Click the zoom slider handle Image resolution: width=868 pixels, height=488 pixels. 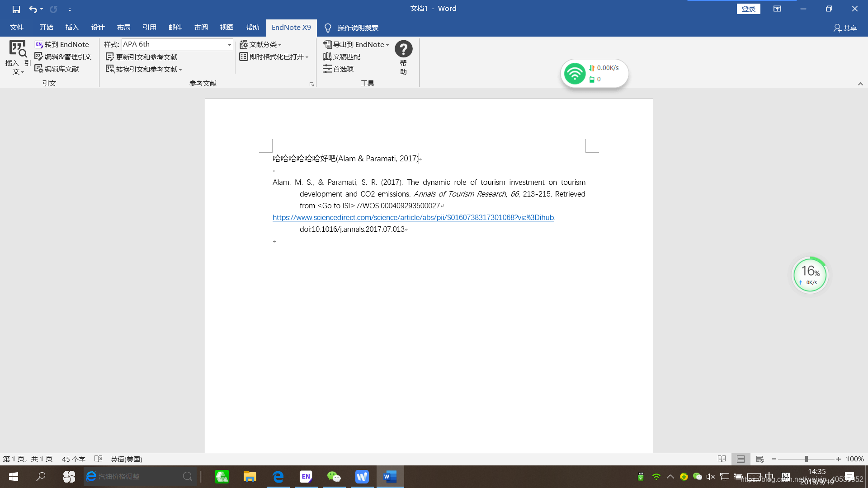(x=806, y=459)
